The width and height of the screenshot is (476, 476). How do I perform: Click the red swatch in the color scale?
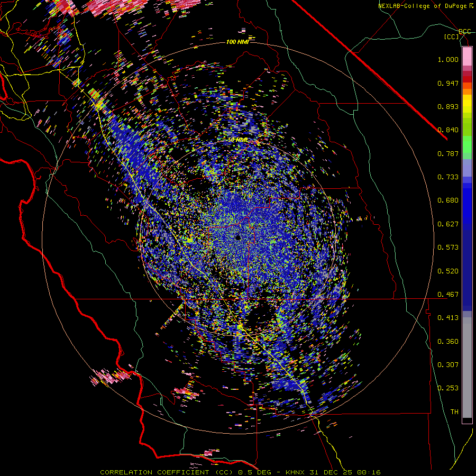point(467,79)
